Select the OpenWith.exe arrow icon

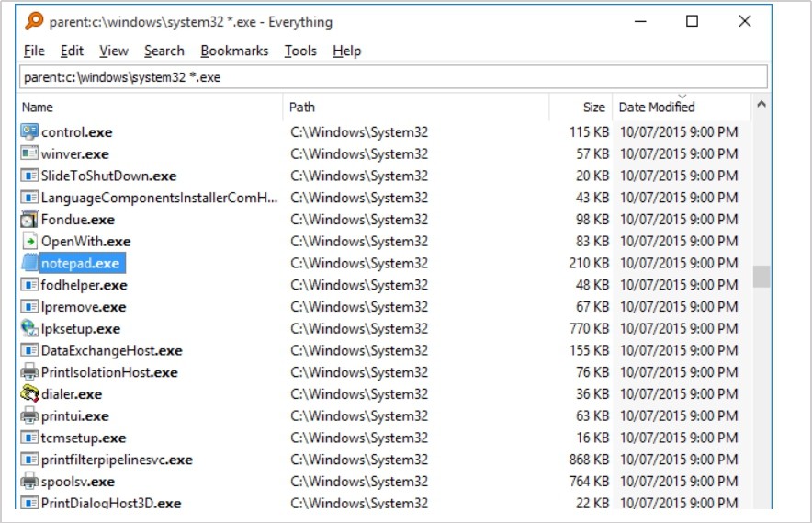click(29, 241)
